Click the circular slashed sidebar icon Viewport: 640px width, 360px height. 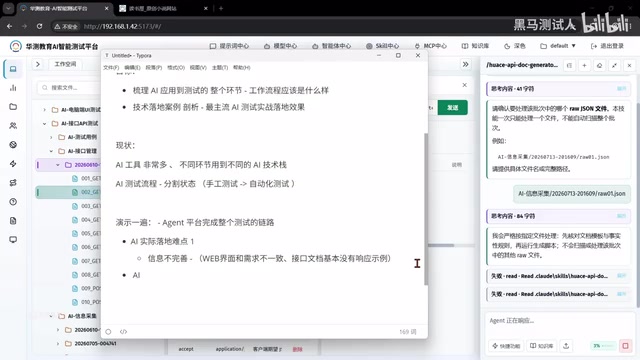[13, 144]
